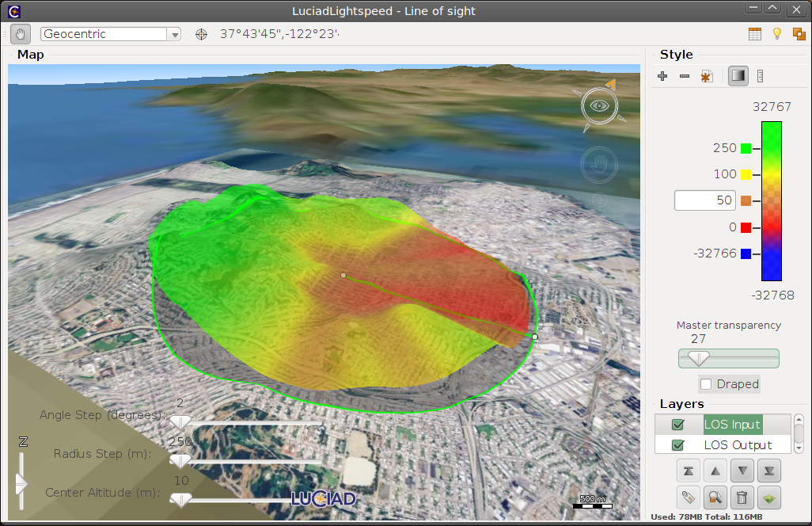This screenshot has height=526, width=812.
Task: Select the LOS Input layer row
Action: click(x=723, y=425)
